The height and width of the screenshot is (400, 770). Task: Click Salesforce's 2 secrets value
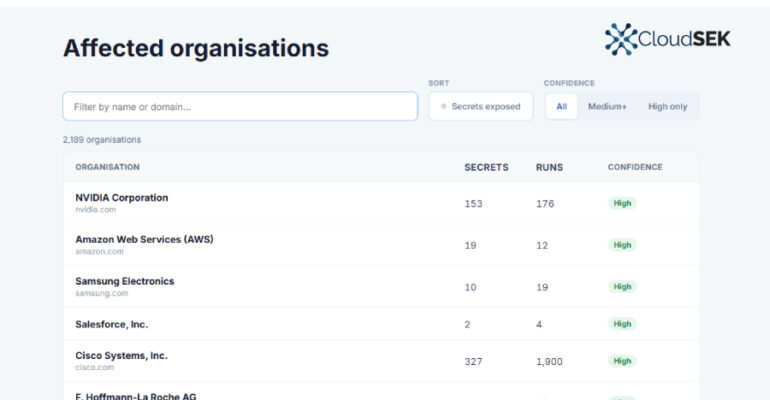pos(468,324)
